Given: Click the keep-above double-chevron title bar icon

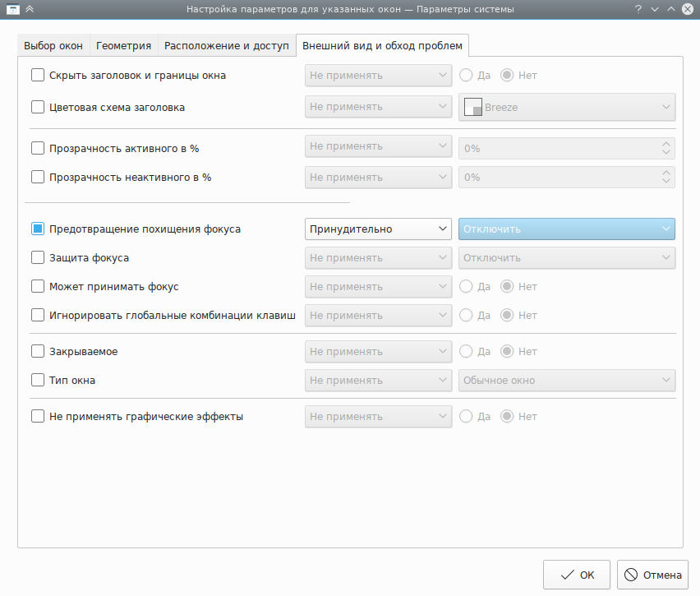Looking at the screenshot, I should coord(30,9).
